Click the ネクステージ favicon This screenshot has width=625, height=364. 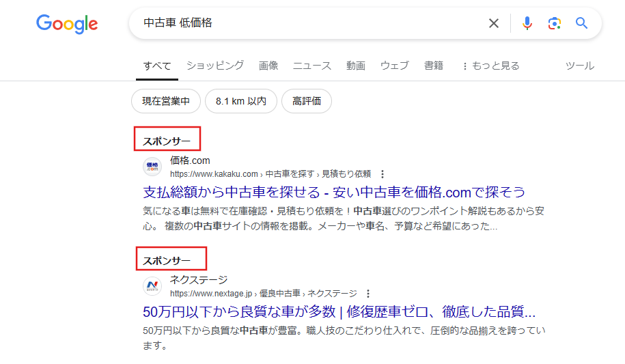pyautogui.click(x=152, y=286)
